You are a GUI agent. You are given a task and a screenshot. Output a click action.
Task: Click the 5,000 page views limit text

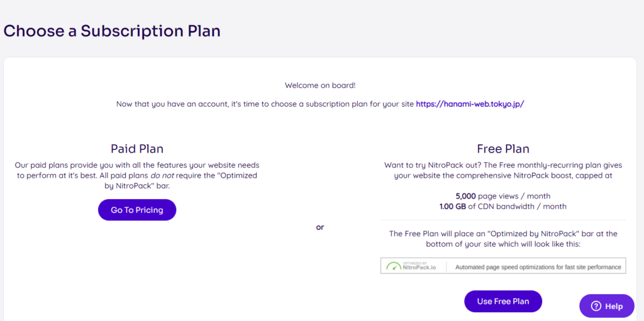[502, 196]
